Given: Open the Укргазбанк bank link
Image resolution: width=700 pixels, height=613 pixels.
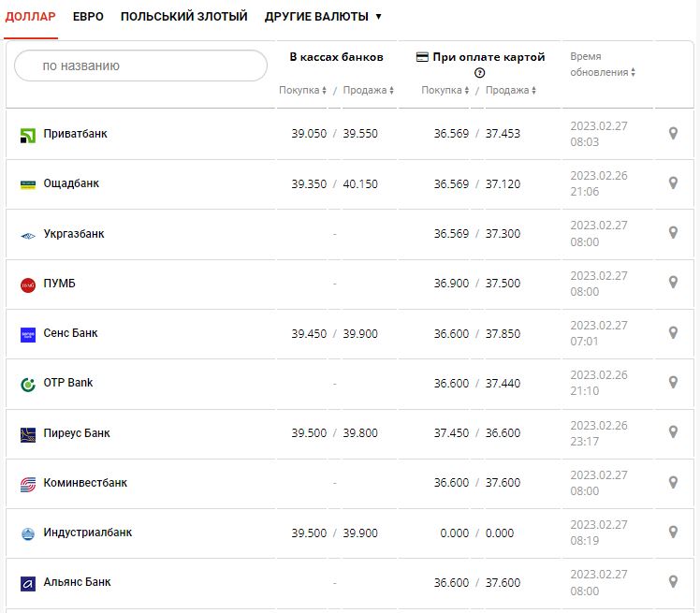Looking at the screenshot, I should point(74,234).
